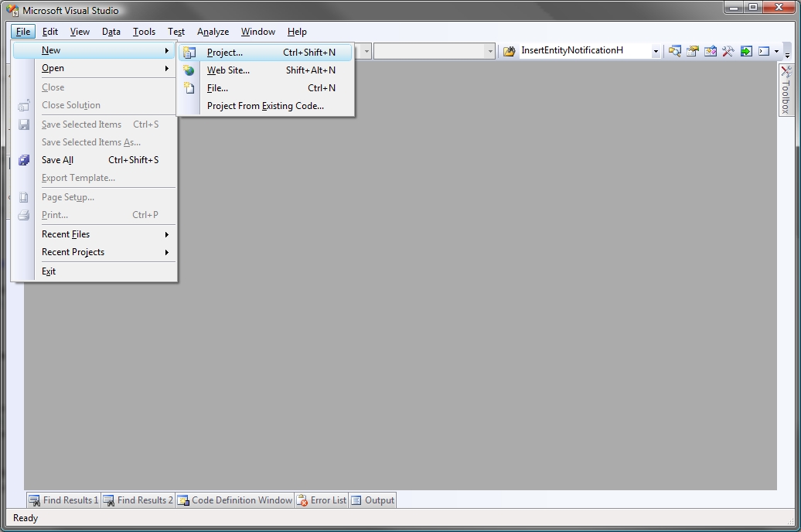Image resolution: width=801 pixels, height=532 pixels.
Task: Switch to Code Definition Window tab
Action: pos(234,500)
